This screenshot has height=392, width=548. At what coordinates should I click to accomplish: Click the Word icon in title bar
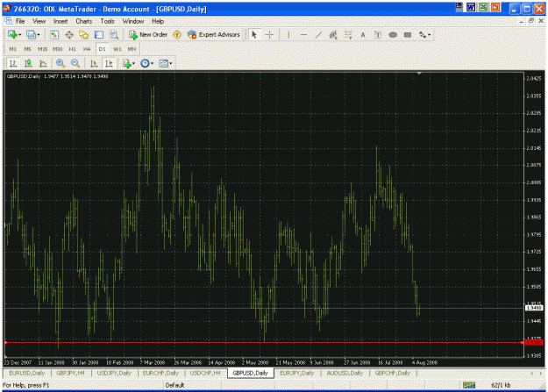(x=471, y=7)
